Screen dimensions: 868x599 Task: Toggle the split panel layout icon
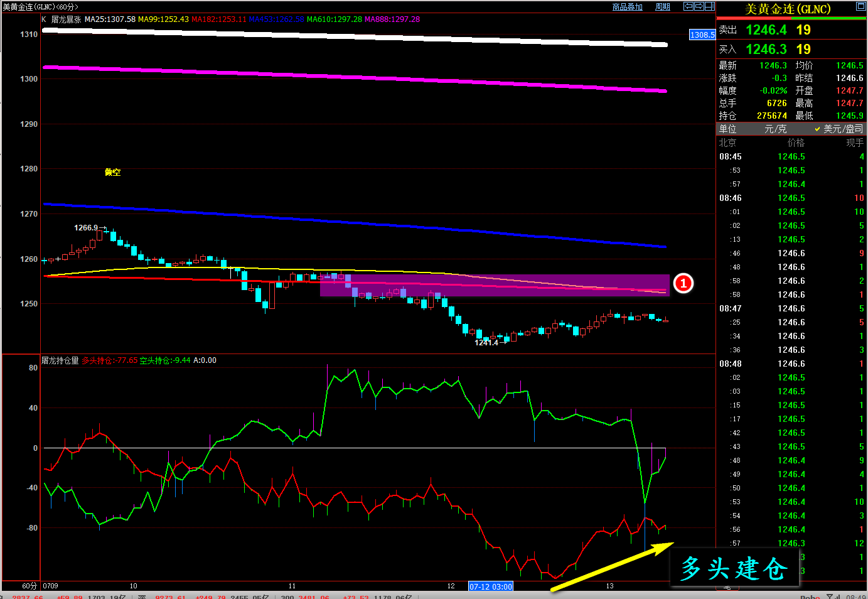[709, 6]
